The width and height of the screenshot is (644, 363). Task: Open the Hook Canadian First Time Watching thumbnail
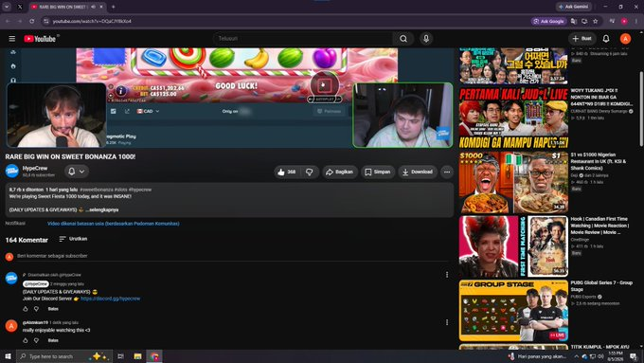coord(513,246)
